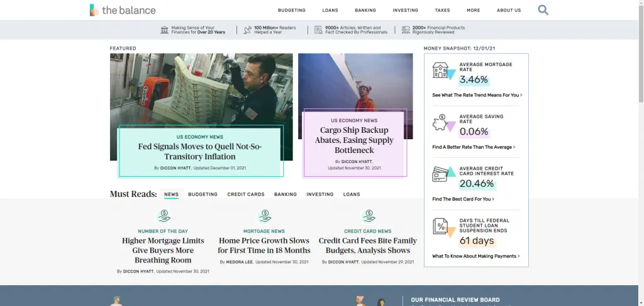The image size is (644, 306).
Task: Select the News tab in Must Reads
Action: (171, 194)
